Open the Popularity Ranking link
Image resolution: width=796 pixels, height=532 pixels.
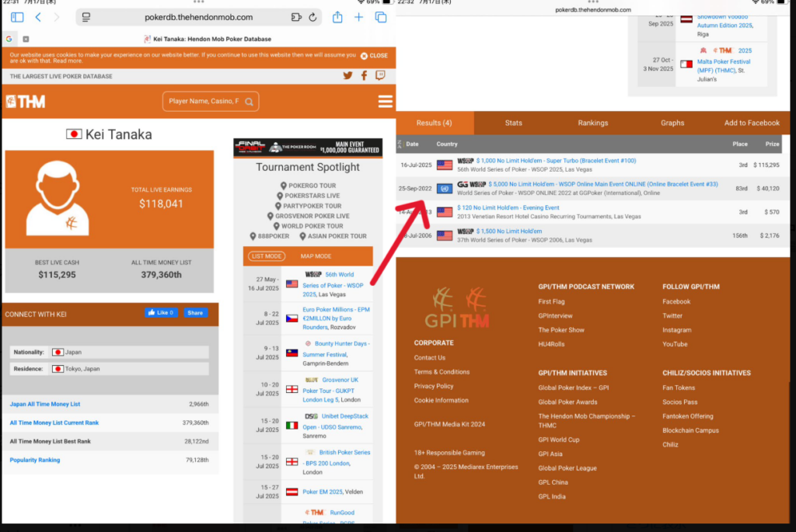pyautogui.click(x=35, y=460)
